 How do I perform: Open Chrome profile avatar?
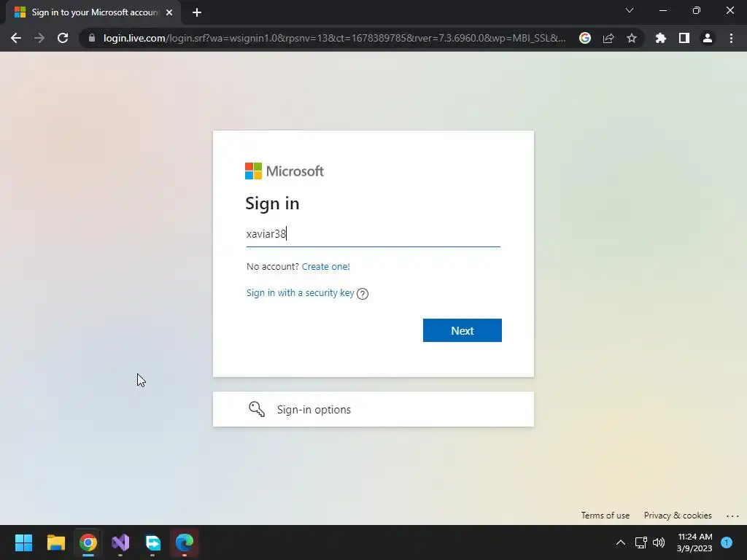[708, 38]
